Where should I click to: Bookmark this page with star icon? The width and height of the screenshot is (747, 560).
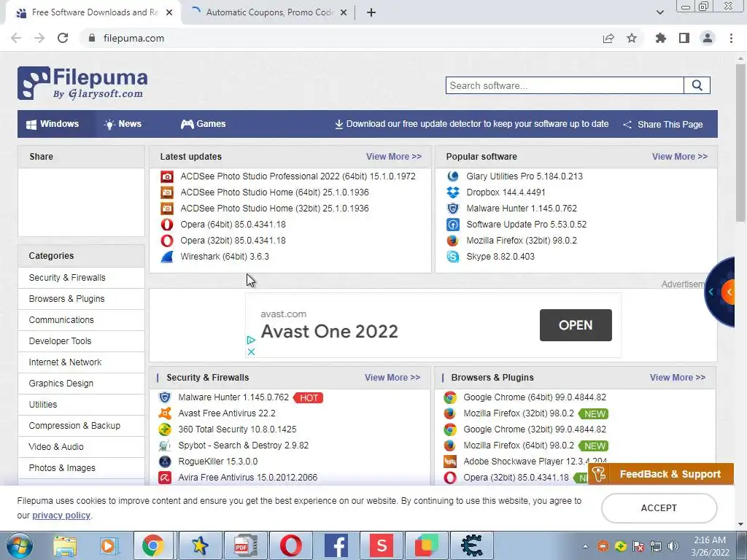(632, 38)
